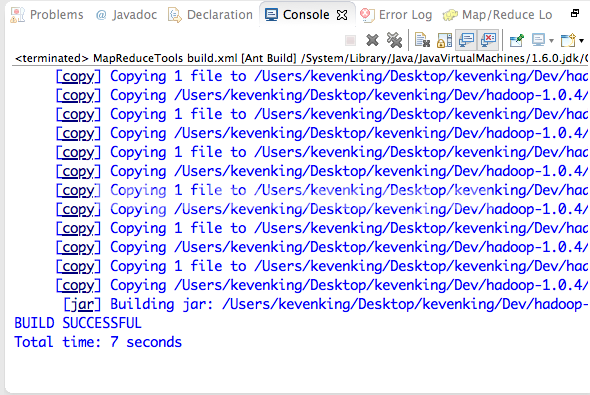Remove all terminated launches (double X icon)
590x395 pixels.
[x=394, y=40]
